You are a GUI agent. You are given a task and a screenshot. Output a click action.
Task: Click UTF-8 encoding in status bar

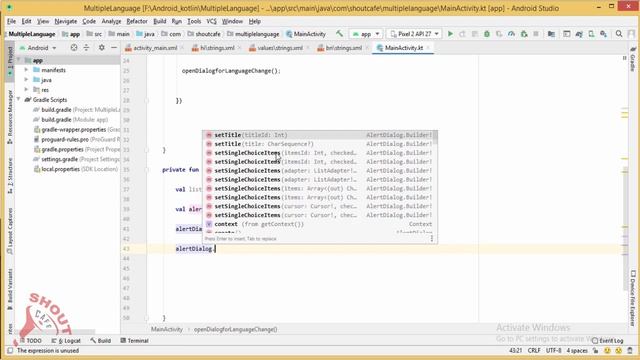click(x=553, y=351)
